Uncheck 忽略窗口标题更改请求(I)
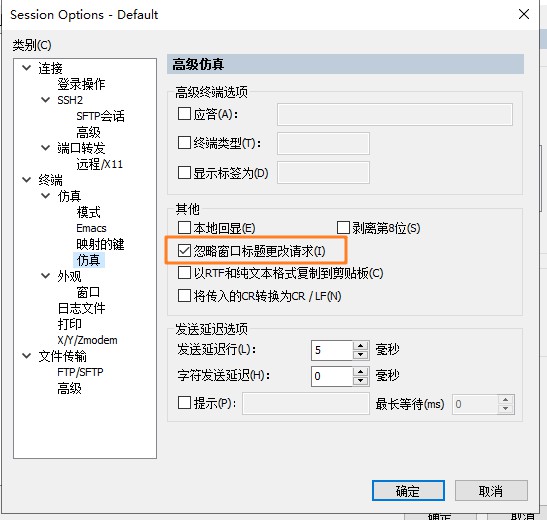The width and height of the screenshot is (547, 520). pos(184,251)
